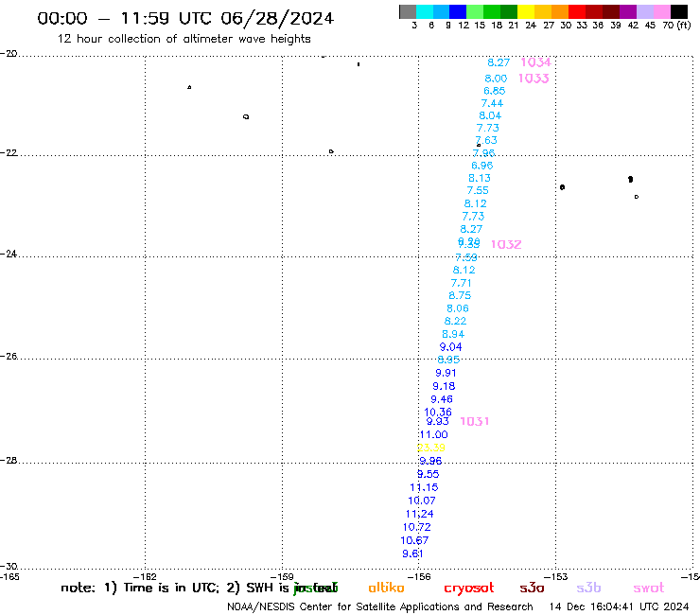
Task: Click the '9.61' wave height reading
Action: coord(412,553)
